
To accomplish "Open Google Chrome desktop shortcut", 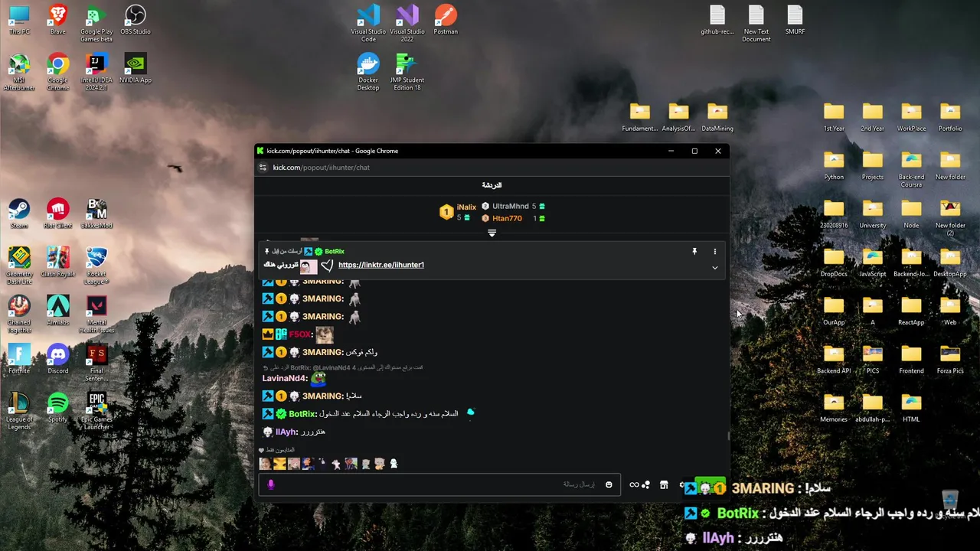I will (x=57, y=72).
